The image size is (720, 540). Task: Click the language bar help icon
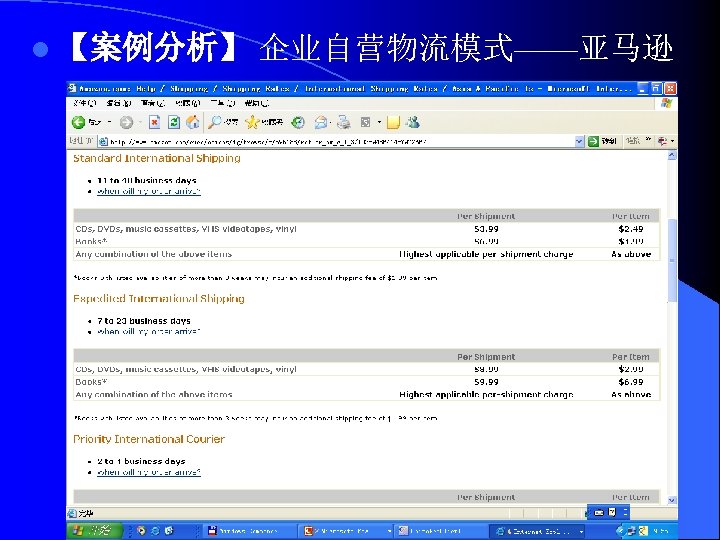coord(612,512)
